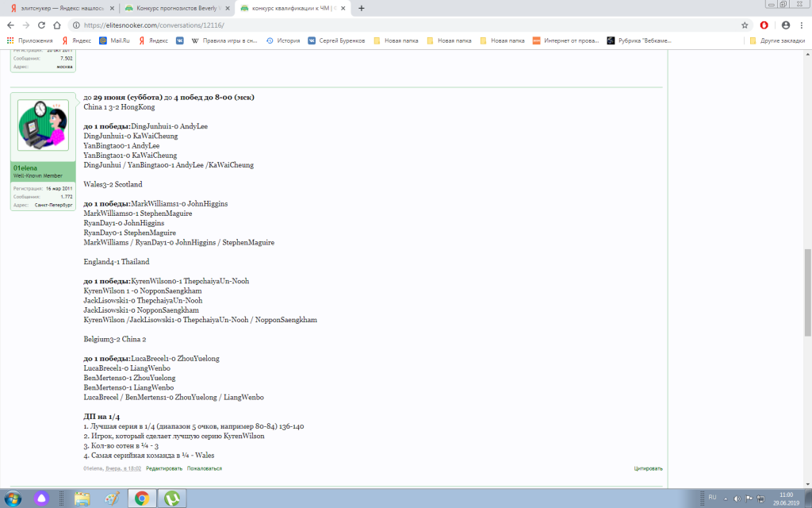
Task: Open a new browser tab
Action: [362, 8]
